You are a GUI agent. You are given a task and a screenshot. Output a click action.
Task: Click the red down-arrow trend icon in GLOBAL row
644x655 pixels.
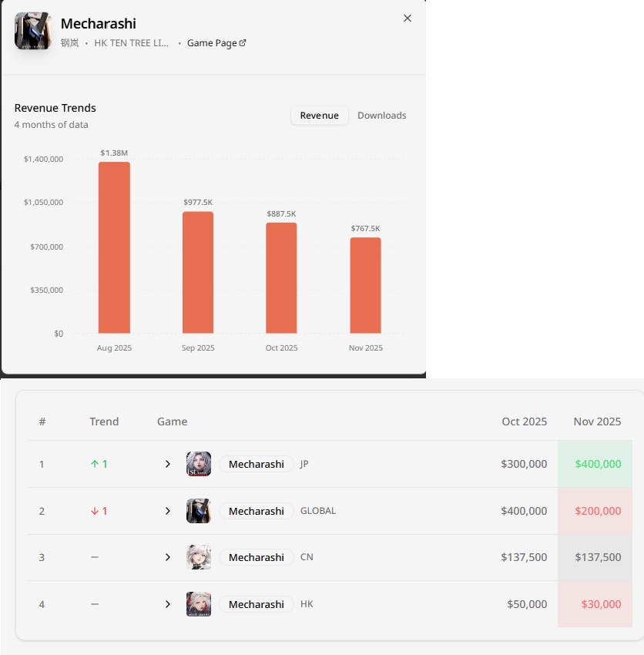[95, 511]
